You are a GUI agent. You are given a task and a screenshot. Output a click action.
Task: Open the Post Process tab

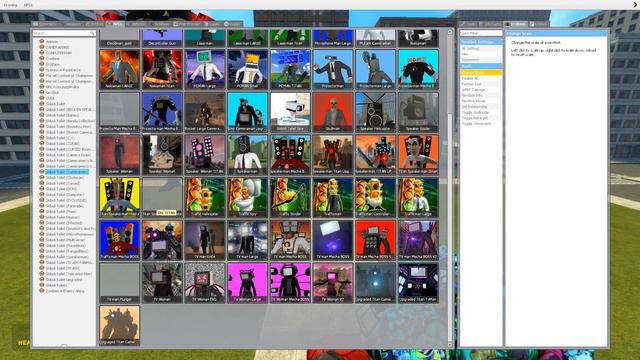[187, 24]
